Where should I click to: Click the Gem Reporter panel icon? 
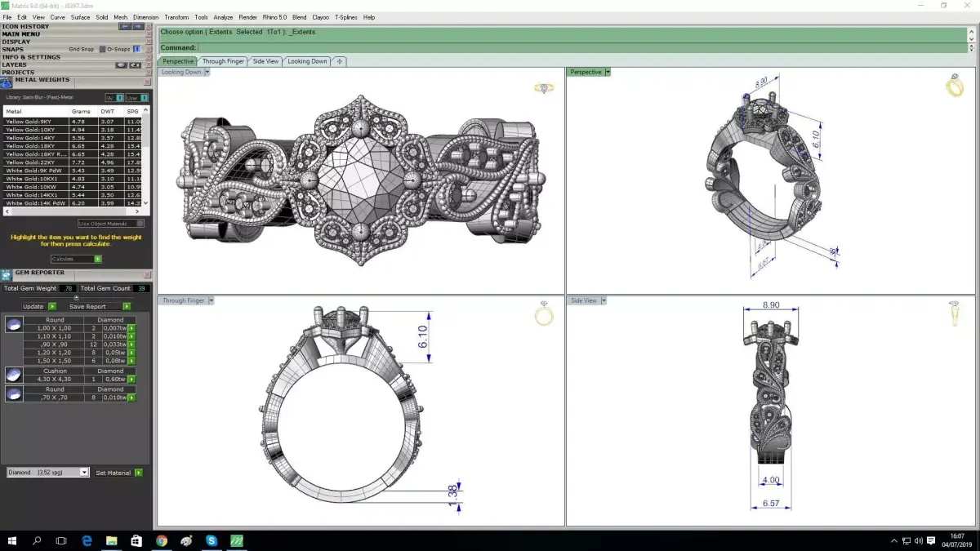click(x=7, y=275)
